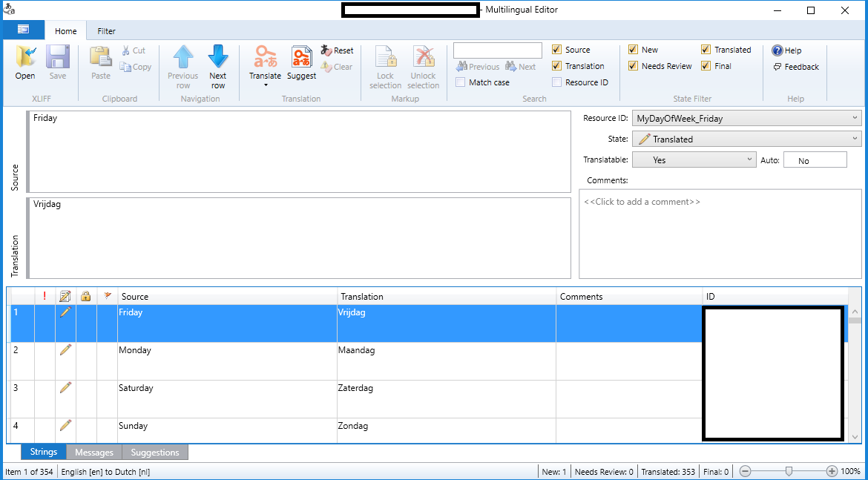Disable the Translated state filter
The height and width of the screenshot is (480, 868).
706,50
